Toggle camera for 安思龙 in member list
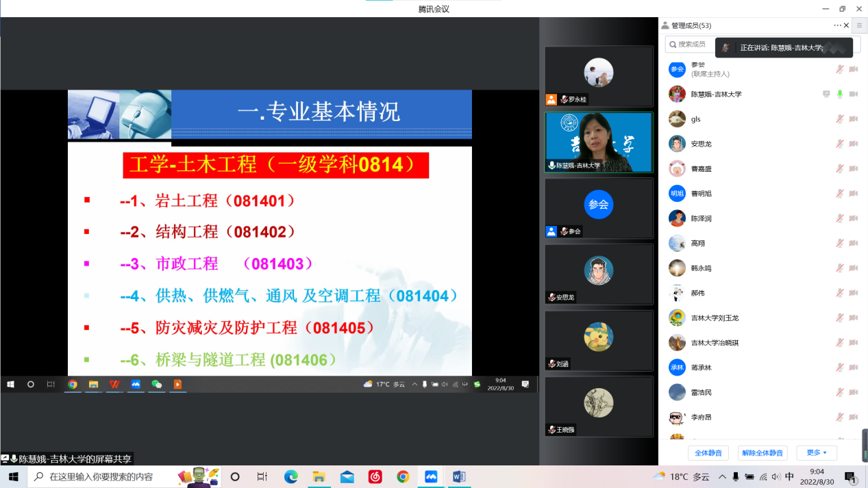 pos(854,144)
